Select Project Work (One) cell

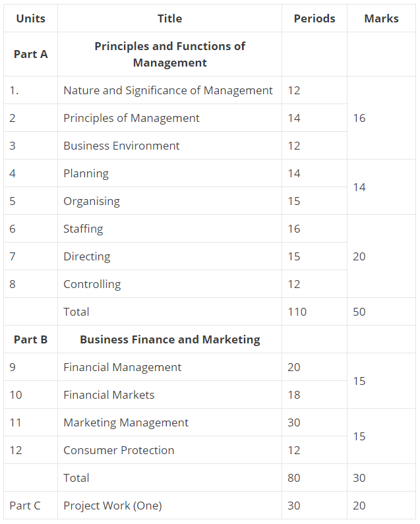point(112,506)
